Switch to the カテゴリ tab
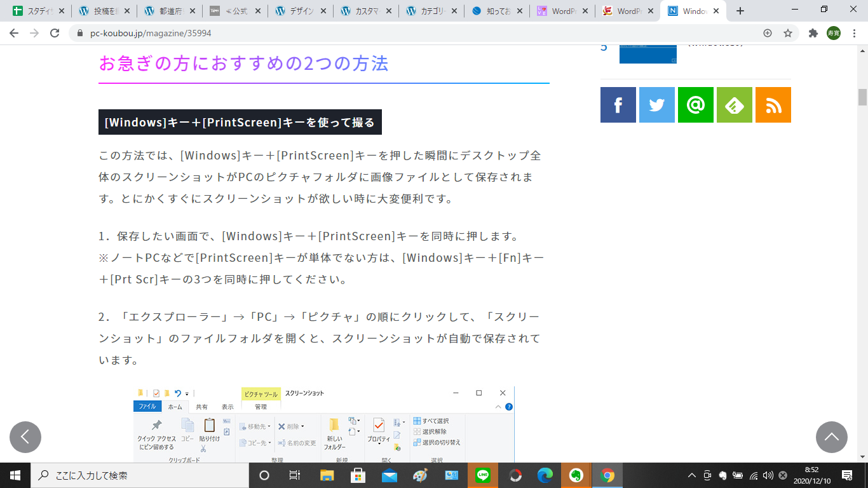868x488 pixels. [432, 11]
